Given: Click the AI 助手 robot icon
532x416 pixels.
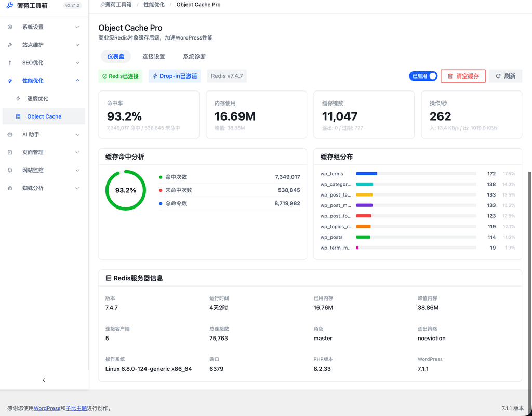Looking at the screenshot, I should (10, 135).
